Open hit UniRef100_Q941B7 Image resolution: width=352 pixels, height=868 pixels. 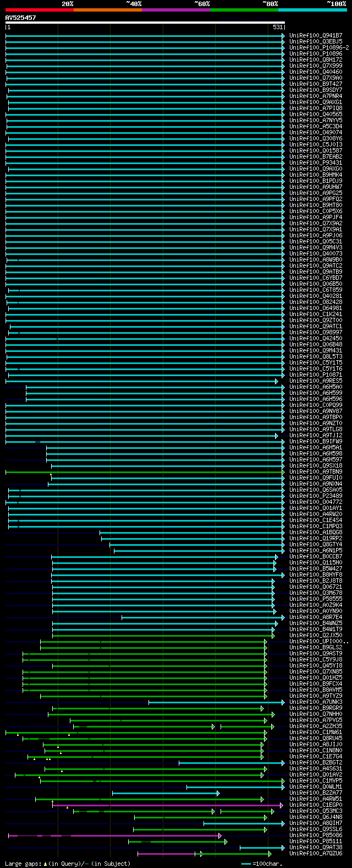pyautogui.click(x=316, y=35)
